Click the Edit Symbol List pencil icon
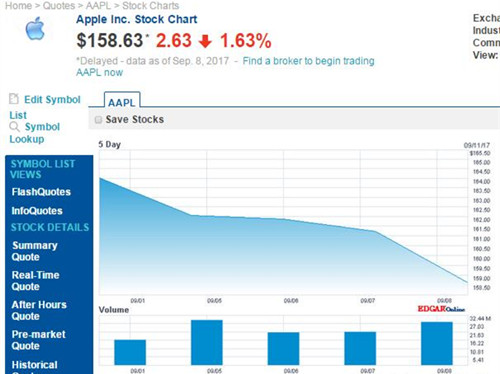Screen dimensions: 500x374 click(x=14, y=99)
